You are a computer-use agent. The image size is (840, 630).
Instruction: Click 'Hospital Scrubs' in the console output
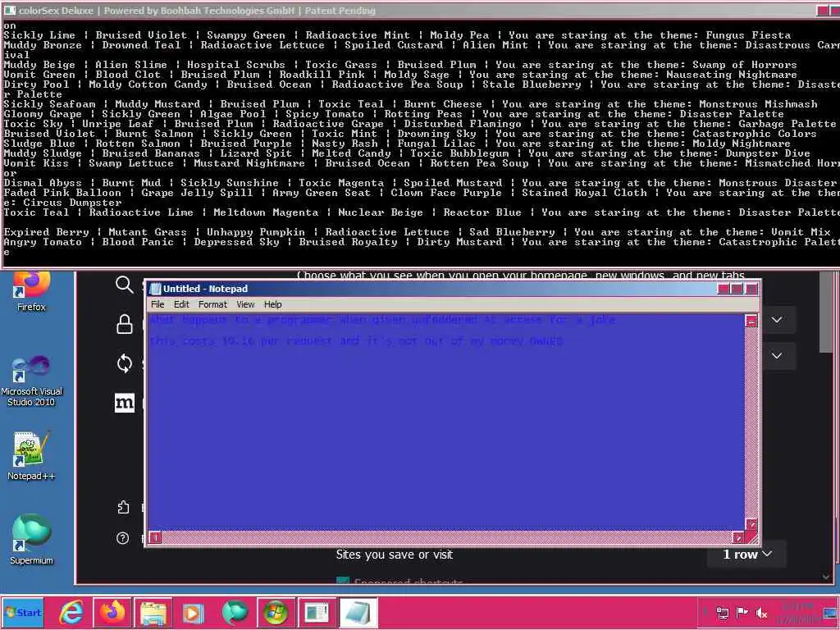pyautogui.click(x=235, y=65)
